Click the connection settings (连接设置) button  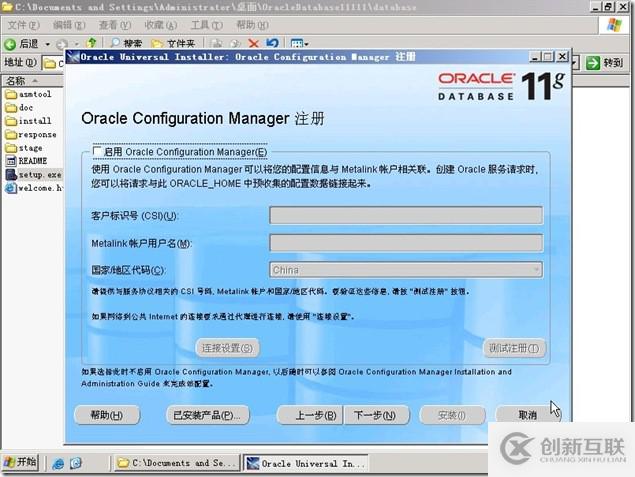click(x=227, y=348)
